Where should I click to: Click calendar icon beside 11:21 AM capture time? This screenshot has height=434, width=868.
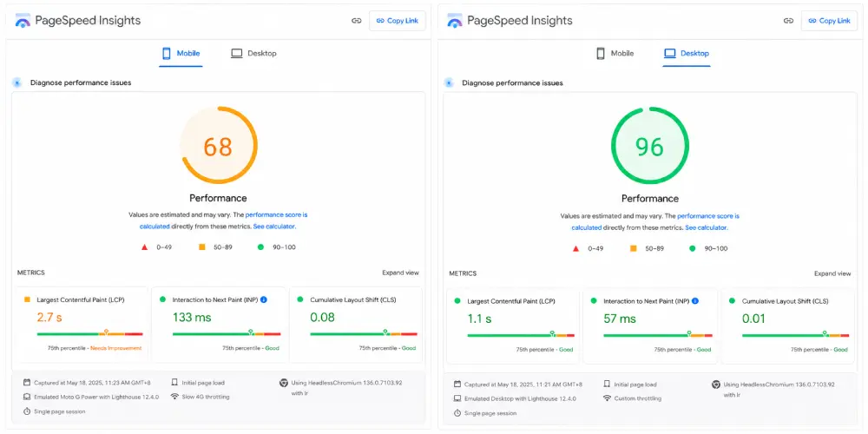[x=457, y=385]
